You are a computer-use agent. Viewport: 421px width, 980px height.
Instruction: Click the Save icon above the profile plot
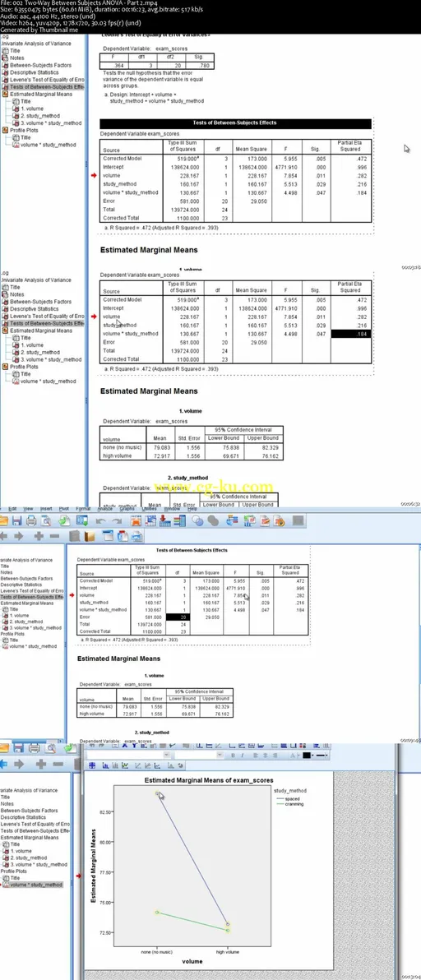point(19,748)
